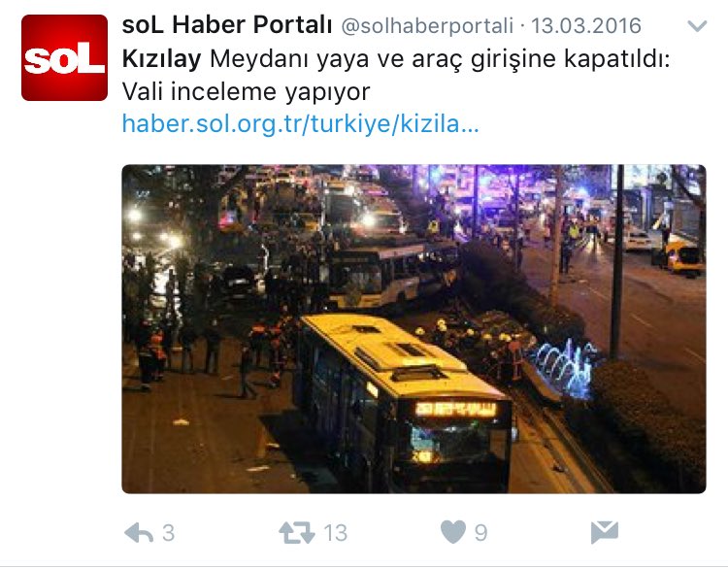Open the 13.03.2016 tweet timestamp

tap(586, 25)
